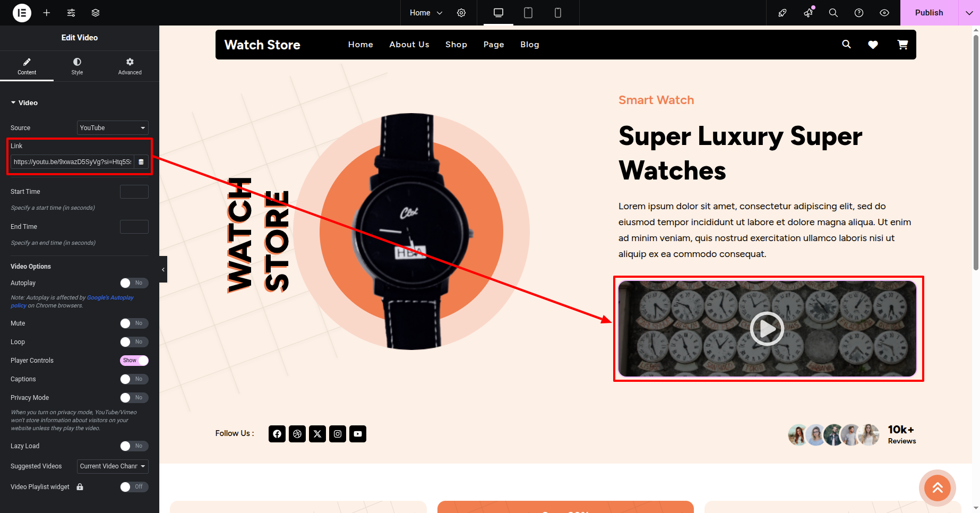Viewport: 980px width, 513px height.
Task: Turn on the Mute toggle
Action: pyautogui.click(x=134, y=323)
